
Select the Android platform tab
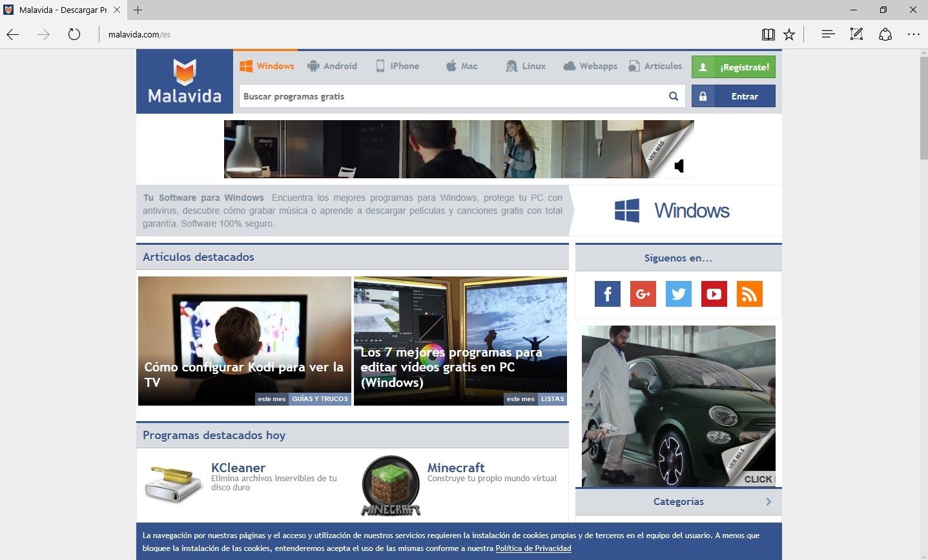pos(332,66)
